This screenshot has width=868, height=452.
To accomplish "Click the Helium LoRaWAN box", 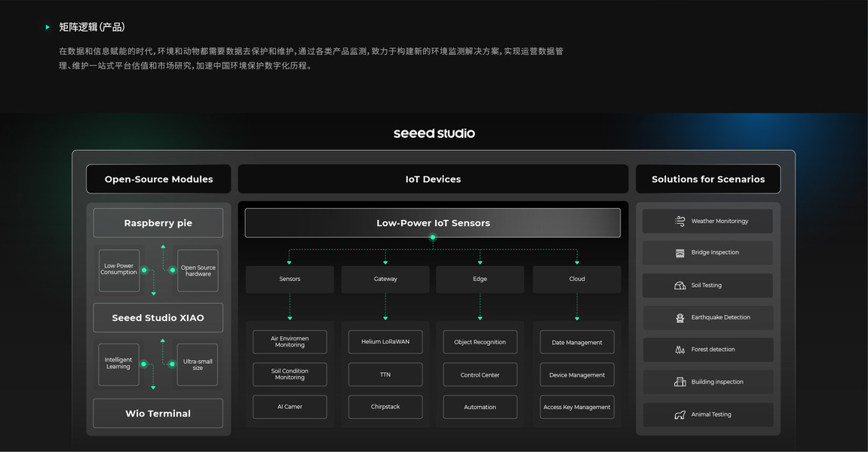I will pyautogui.click(x=385, y=342).
